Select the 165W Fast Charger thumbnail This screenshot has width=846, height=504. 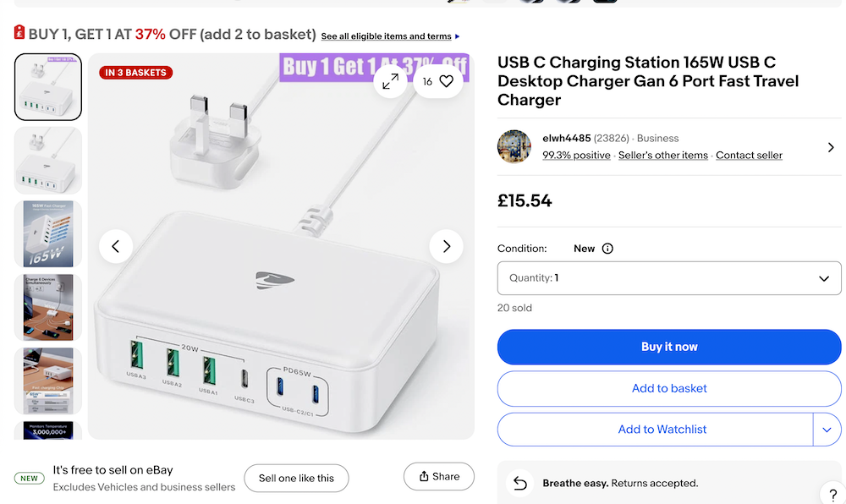click(x=48, y=234)
